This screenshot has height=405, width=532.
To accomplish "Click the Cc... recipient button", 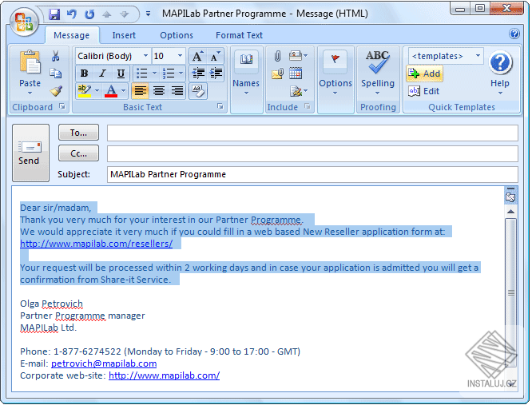I will (78, 153).
